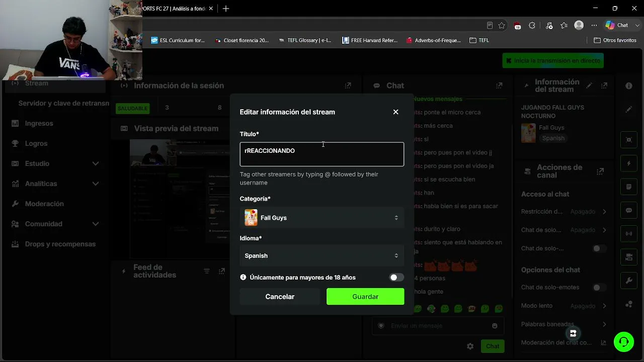Screen dimensions: 644x362
Task: Click the notes icon in right sidebar
Action: pyautogui.click(x=629, y=187)
